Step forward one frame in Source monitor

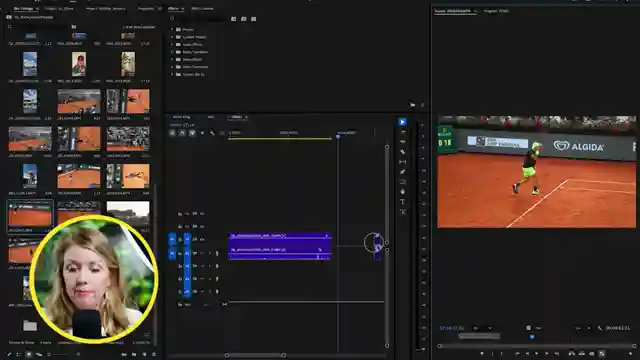tap(547, 353)
